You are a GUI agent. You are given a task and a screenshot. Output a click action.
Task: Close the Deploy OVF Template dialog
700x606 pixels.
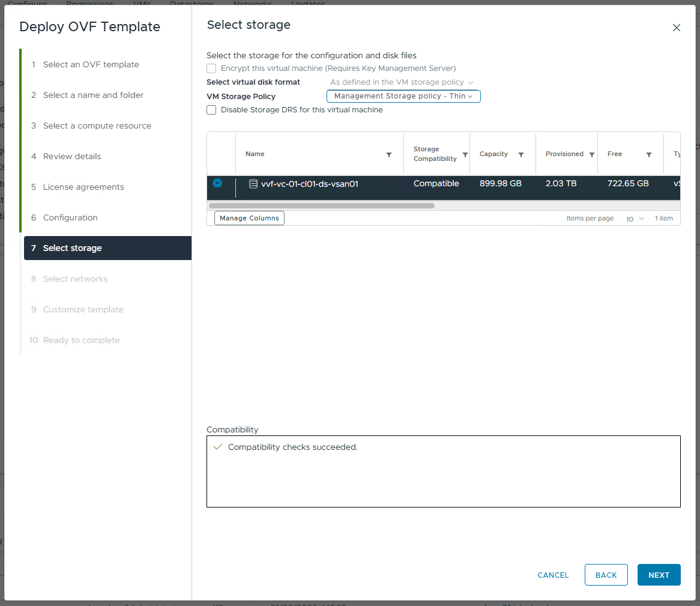pos(677,28)
